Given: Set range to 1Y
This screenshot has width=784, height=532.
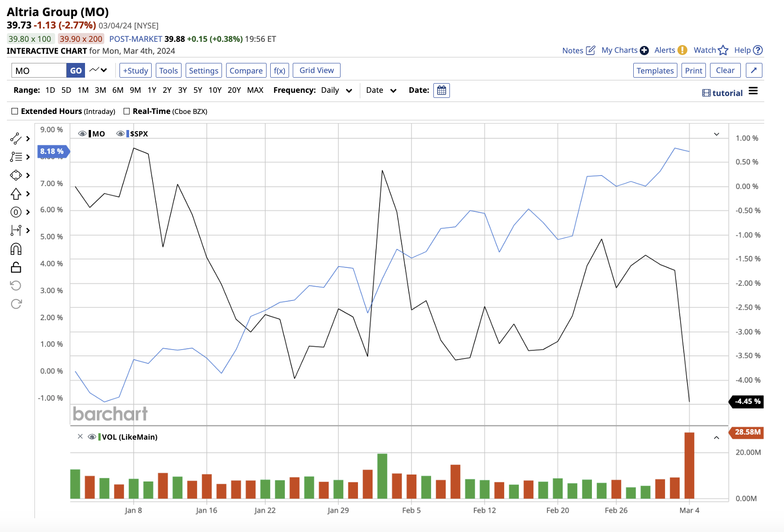Looking at the screenshot, I should click(152, 90).
